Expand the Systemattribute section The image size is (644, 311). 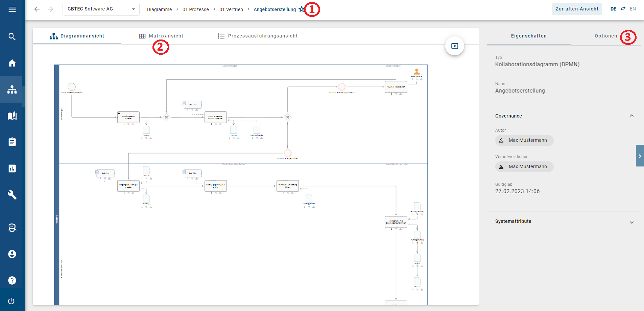coord(631,222)
